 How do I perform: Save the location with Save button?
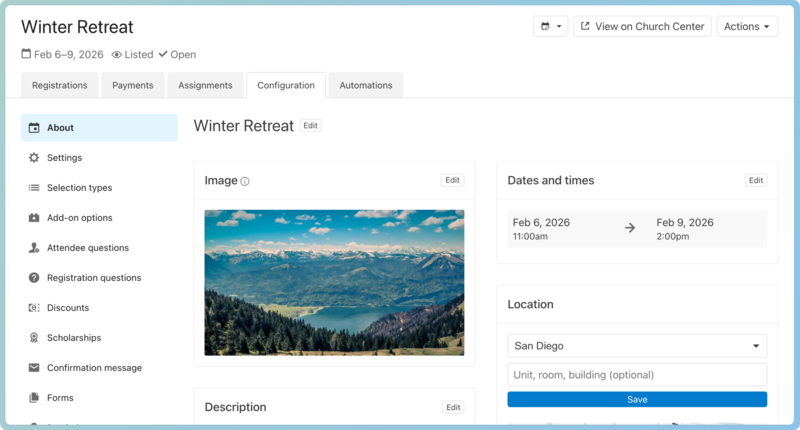pos(637,399)
